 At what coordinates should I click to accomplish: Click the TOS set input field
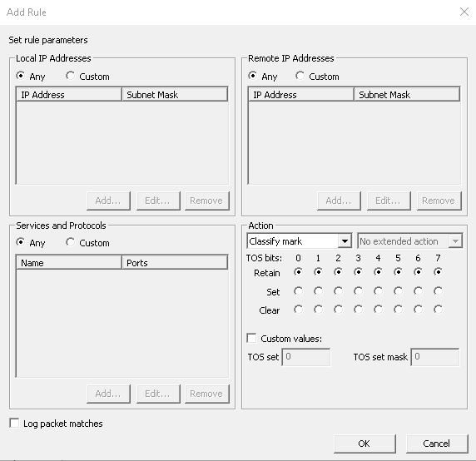click(306, 357)
